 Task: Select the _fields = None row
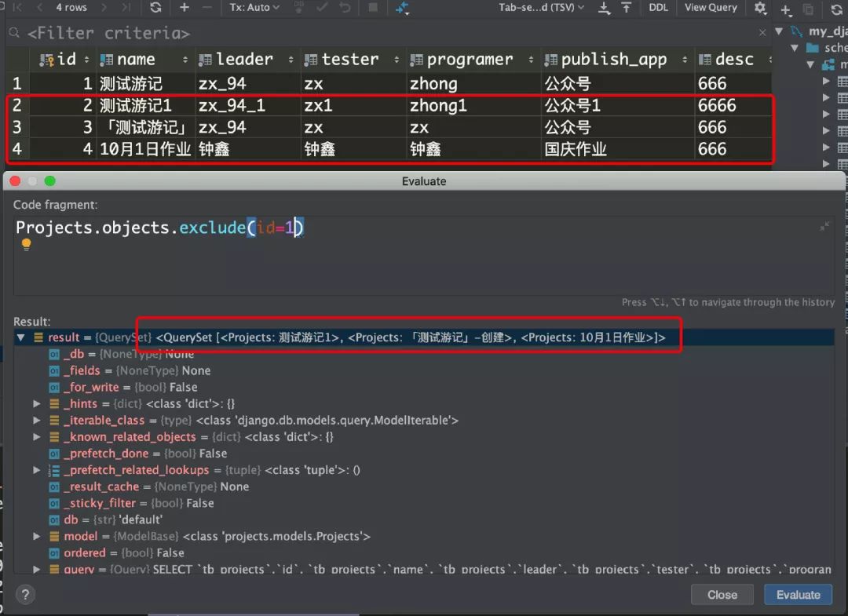click(424, 370)
